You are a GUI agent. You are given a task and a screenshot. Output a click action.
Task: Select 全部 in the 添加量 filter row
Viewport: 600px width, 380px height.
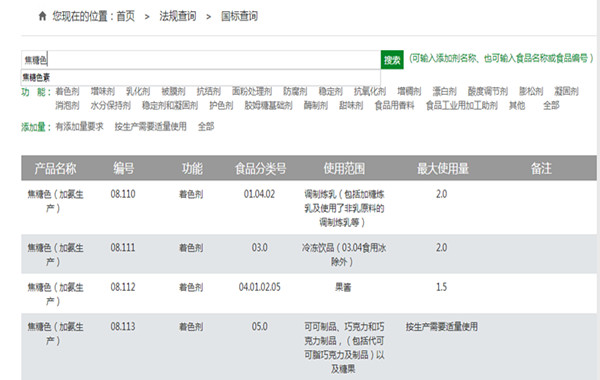point(206,127)
